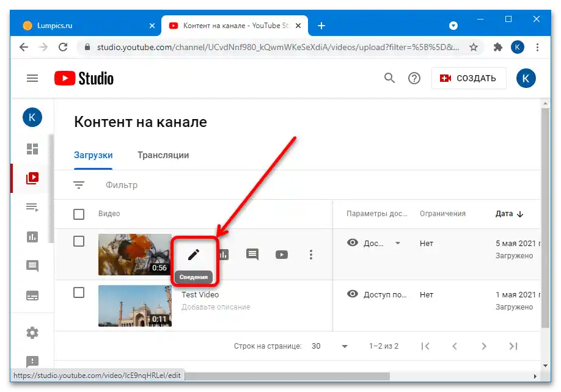Click browser Forward arrow
Screen dimensions: 561x392
[43, 47]
